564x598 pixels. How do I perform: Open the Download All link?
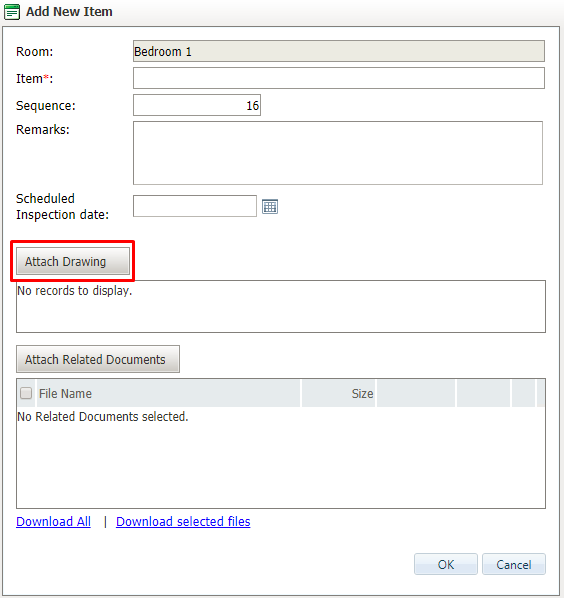coord(53,521)
